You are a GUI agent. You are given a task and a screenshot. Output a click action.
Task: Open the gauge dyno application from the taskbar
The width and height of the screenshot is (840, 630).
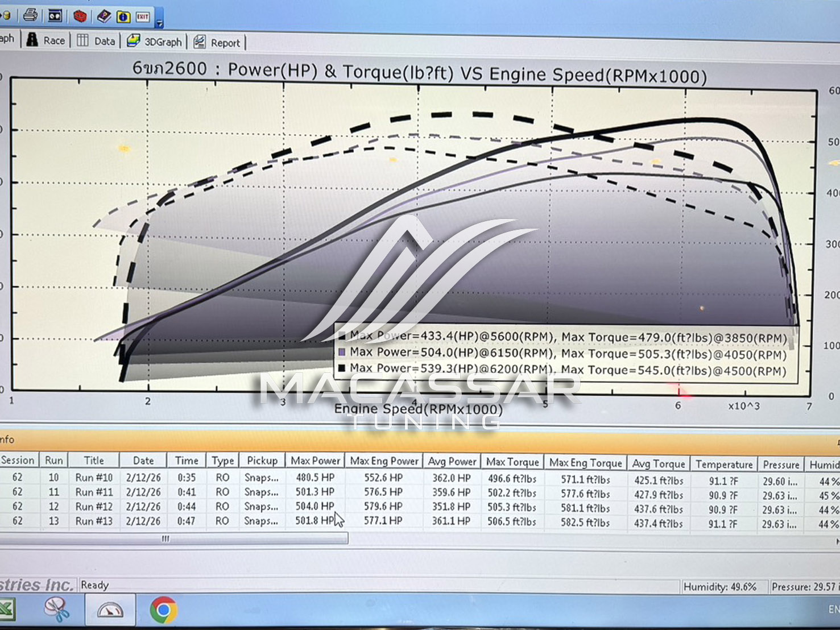point(109,609)
